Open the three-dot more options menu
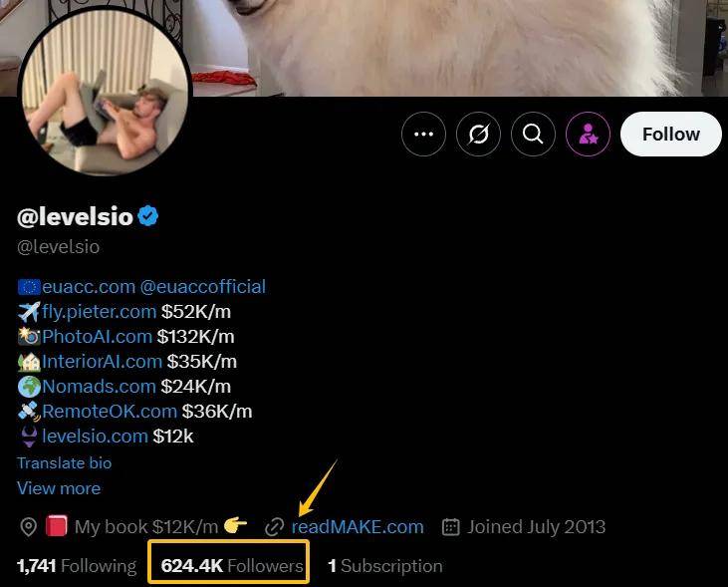 pos(423,134)
